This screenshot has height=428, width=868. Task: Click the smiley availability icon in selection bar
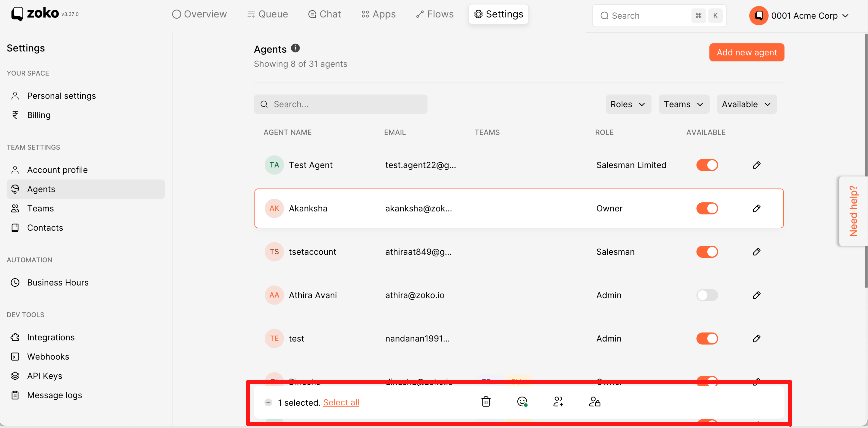522,402
